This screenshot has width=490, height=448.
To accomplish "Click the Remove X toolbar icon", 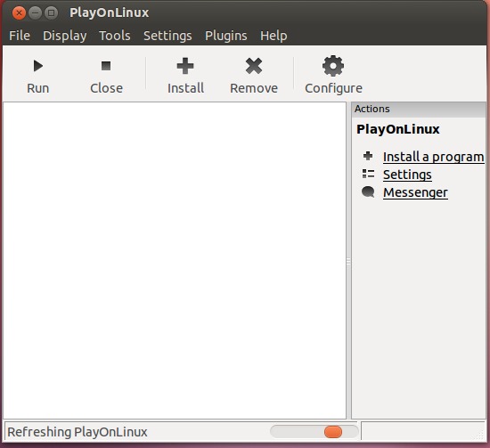I will click(254, 66).
